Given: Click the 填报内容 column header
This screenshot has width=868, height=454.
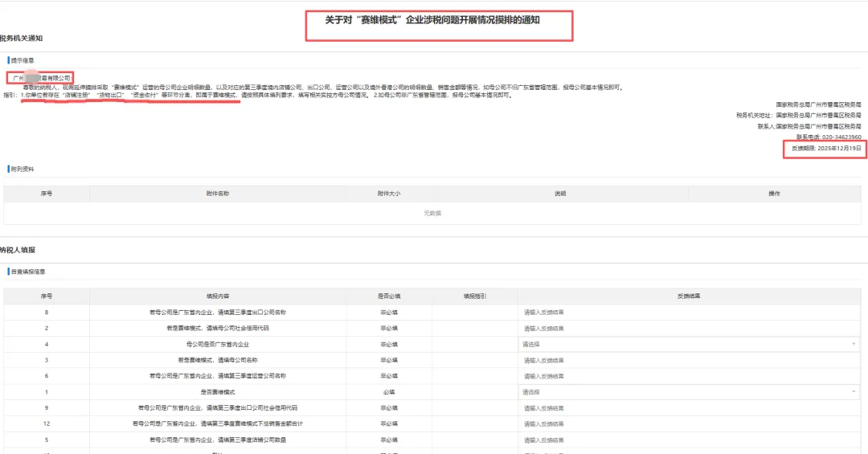Looking at the screenshot, I should [x=218, y=297].
